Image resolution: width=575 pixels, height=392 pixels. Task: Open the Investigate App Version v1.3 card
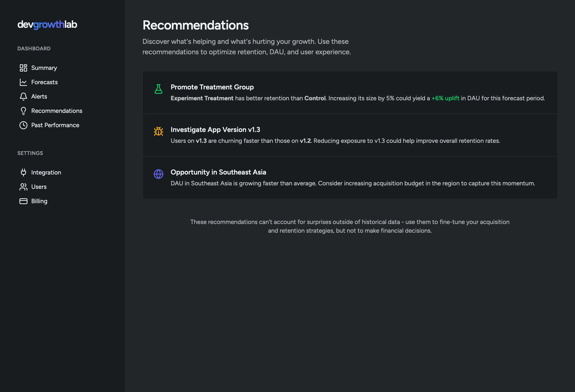(350, 135)
